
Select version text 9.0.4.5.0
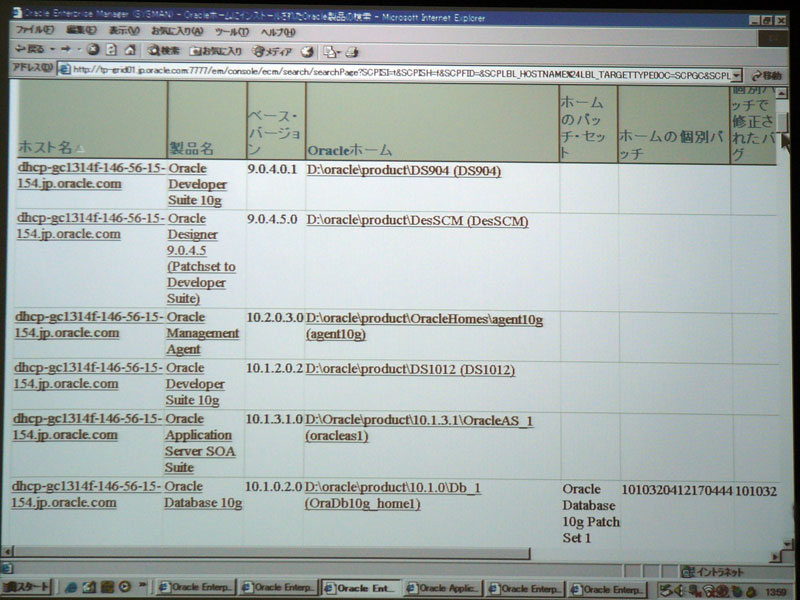tap(272, 219)
